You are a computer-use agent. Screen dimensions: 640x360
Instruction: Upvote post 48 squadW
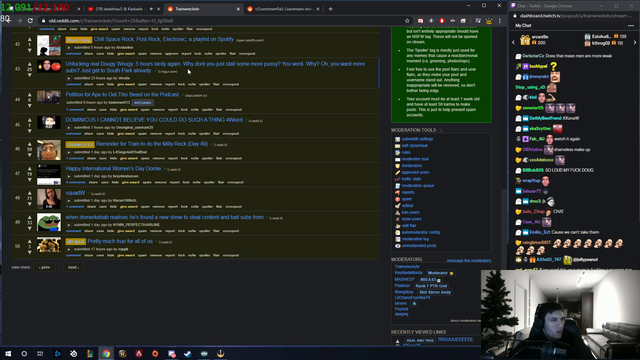[29, 193]
